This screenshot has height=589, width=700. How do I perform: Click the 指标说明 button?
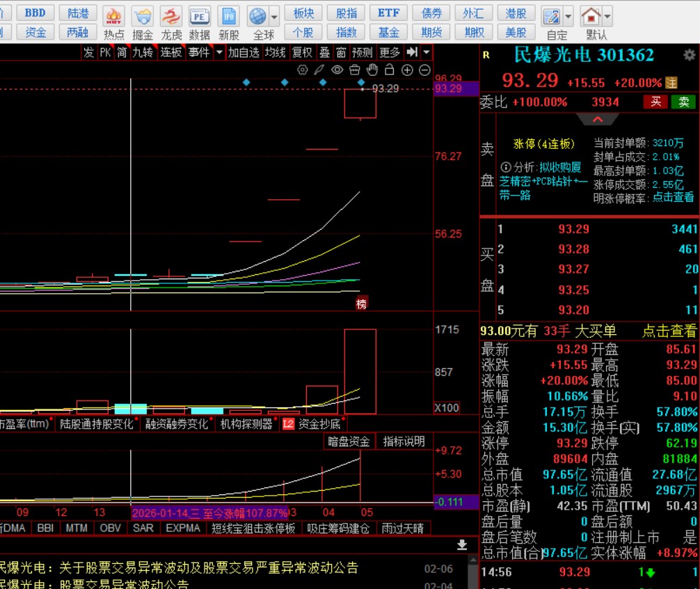click(404, 441)
